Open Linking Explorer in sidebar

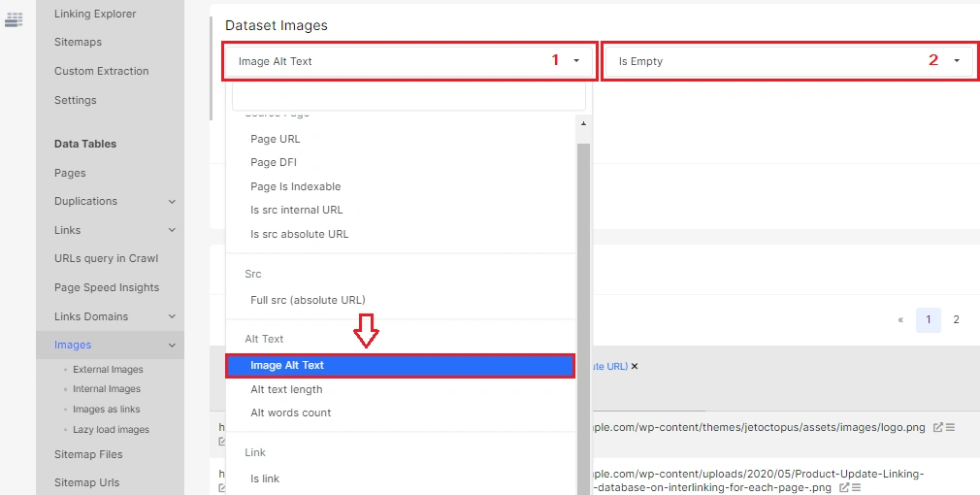coord(95,14)
